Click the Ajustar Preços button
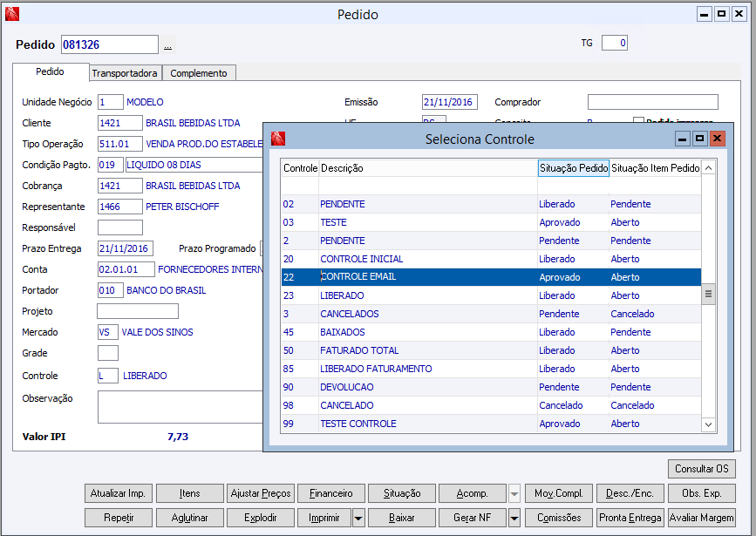Image resolution: width=756 pixels, height=536 pixels. pyautogui.click(x=261, y=493)
